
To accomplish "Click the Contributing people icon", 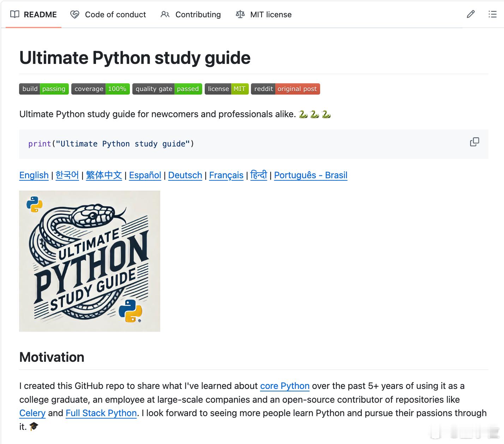I will coord(165,14).
